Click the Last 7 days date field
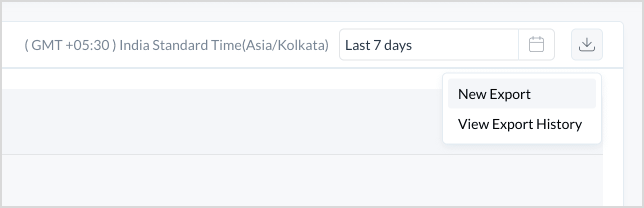 tap(429, 45)
